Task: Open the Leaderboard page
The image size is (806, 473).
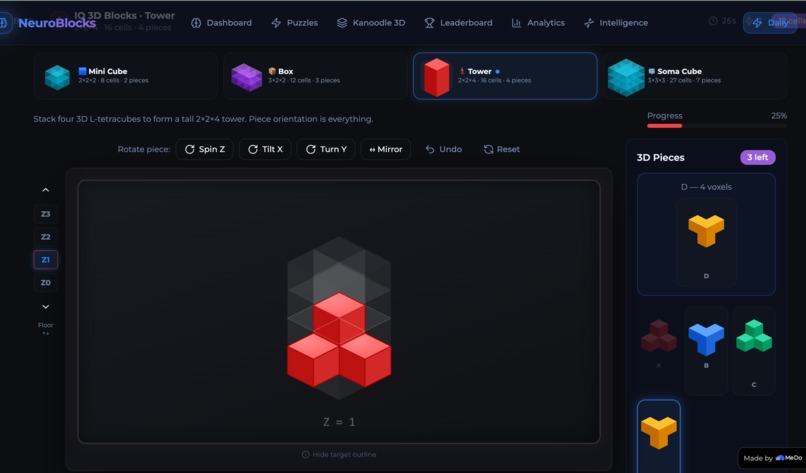Action: coord(458,23)
